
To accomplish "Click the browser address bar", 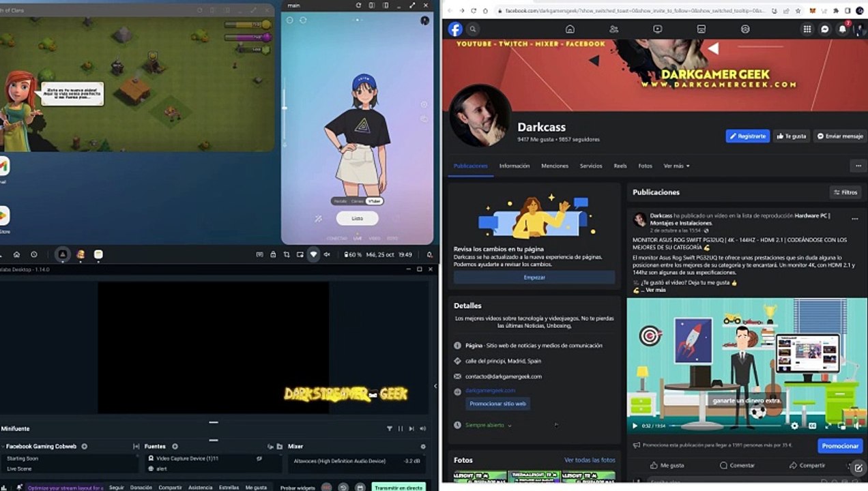I will [636, 11].
